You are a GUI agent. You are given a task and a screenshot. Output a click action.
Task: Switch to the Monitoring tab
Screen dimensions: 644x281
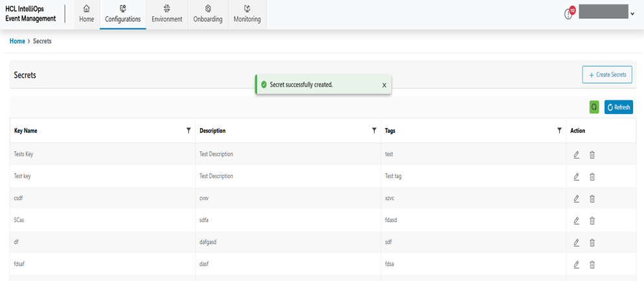pyautogui.click(x=247, y=14)
